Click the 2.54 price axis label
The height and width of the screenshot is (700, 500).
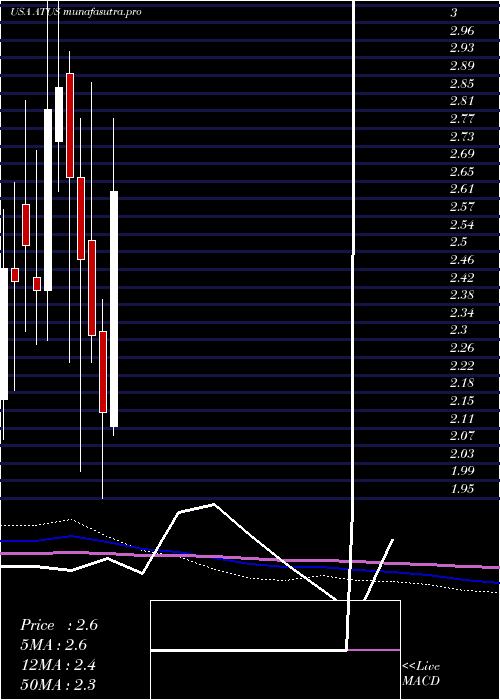coord(462,225)
